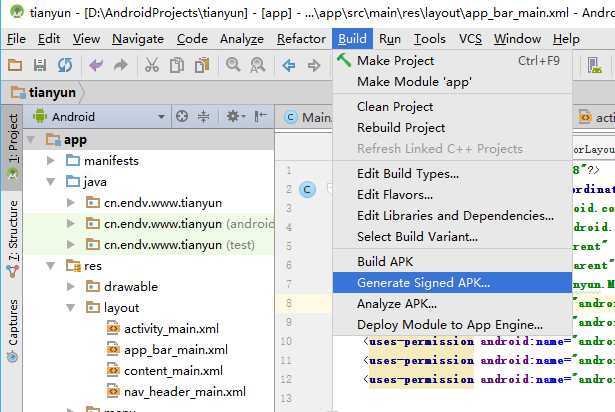615x412 pixels.
Task: Open app_bar_main.xml in the tree
Action: pos(167,350)
